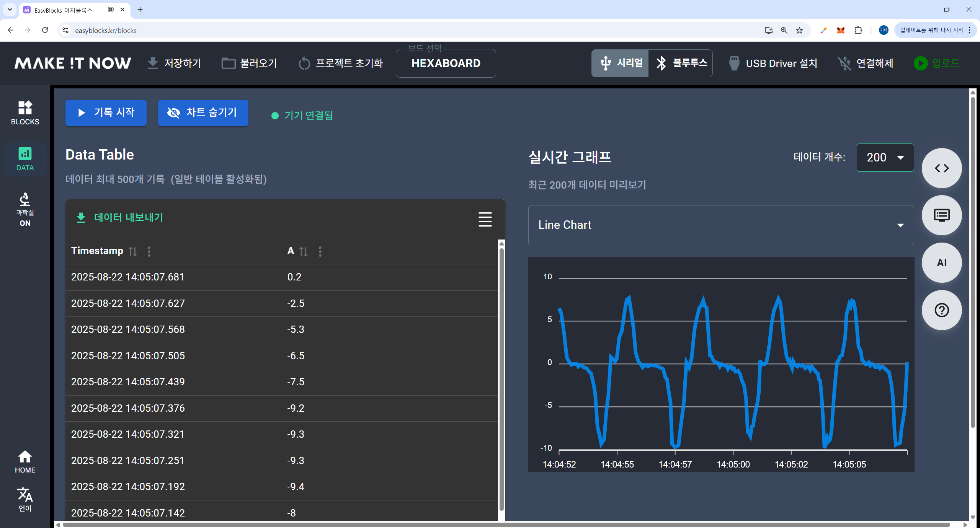
Task: Select the DATA sidebar tab
Action: pos(25,159)
